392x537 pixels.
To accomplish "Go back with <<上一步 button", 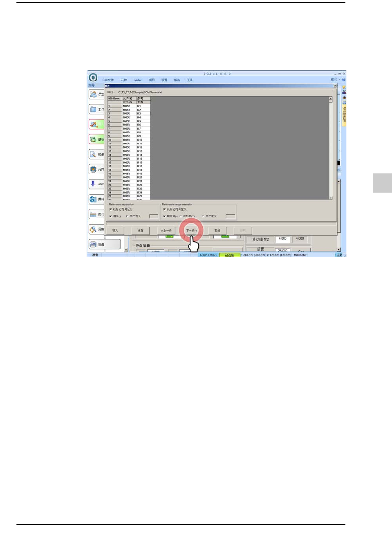I will (166, 231).
